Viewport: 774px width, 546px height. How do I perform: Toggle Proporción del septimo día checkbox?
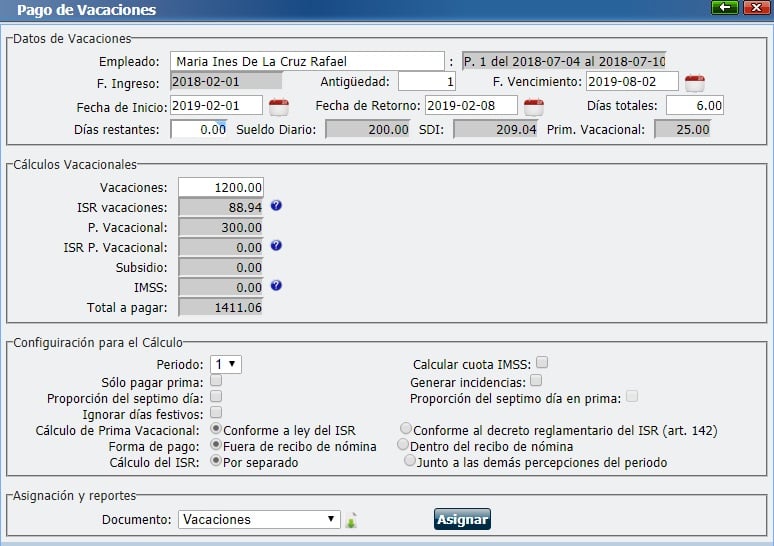point(216,396)
